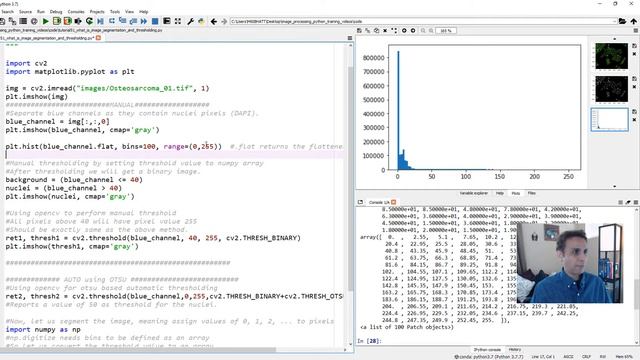Image resolution: width=640 pixels, height=360 pixels.
Task: Select the color image plot thumbnail
Action: 611,56
